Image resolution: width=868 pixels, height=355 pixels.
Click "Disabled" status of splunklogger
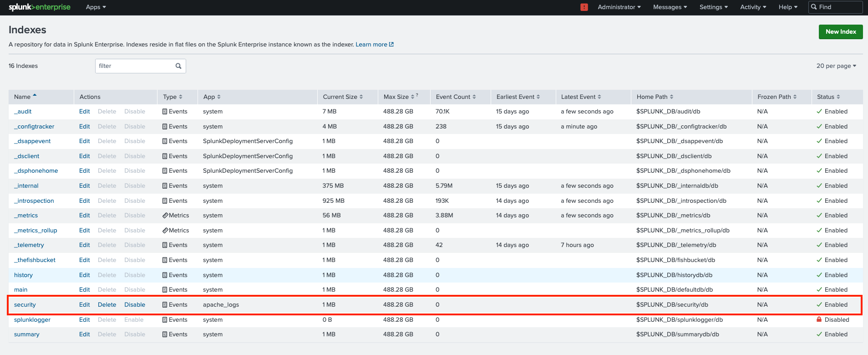pyautogui.click(x=837, y=320)
